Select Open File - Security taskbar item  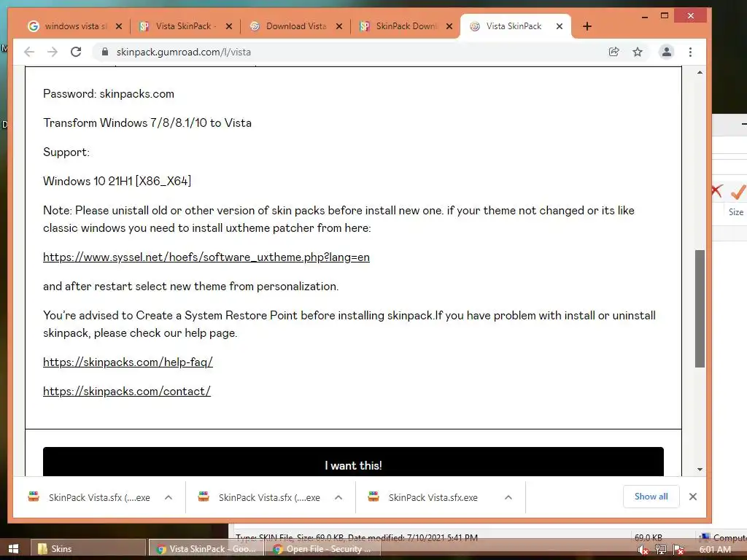point(322,549)
